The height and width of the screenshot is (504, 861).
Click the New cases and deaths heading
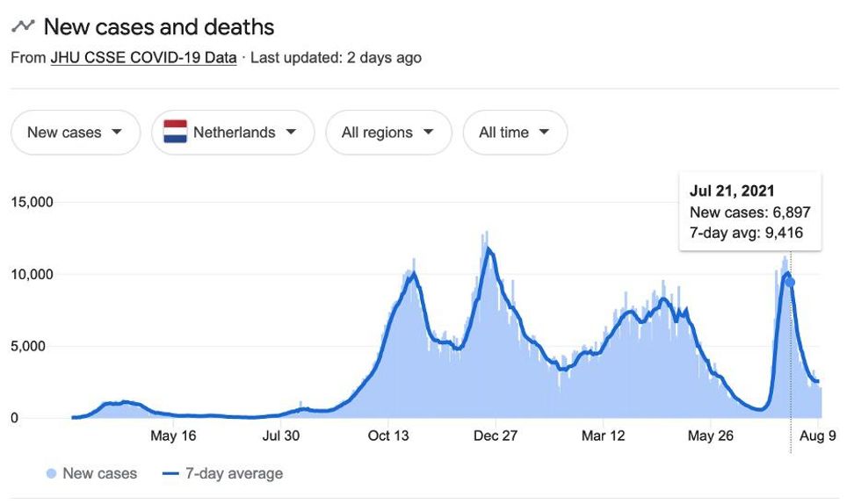(159, 26)
